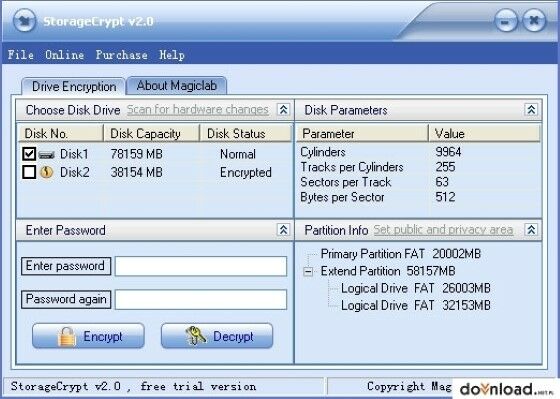
Task: Minimize the StorageCrypt window
Action: pyautogui.click(x=506, y=21)
